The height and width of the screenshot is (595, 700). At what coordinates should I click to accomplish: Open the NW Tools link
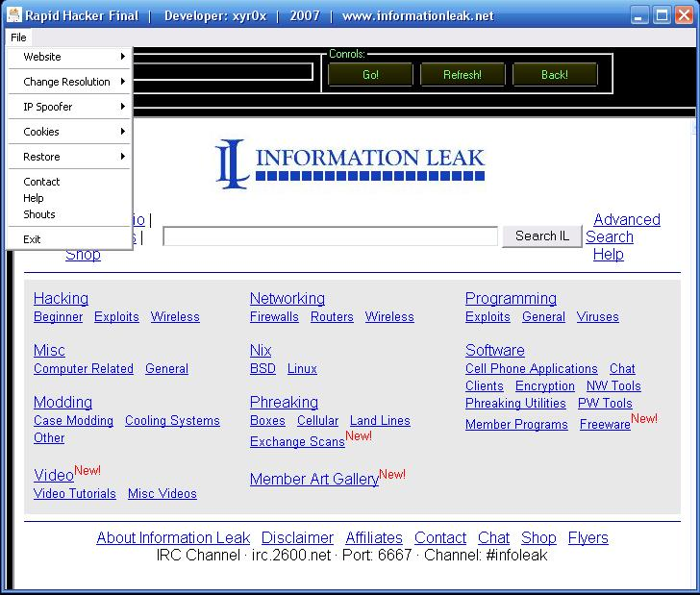[x=613, y=386]
